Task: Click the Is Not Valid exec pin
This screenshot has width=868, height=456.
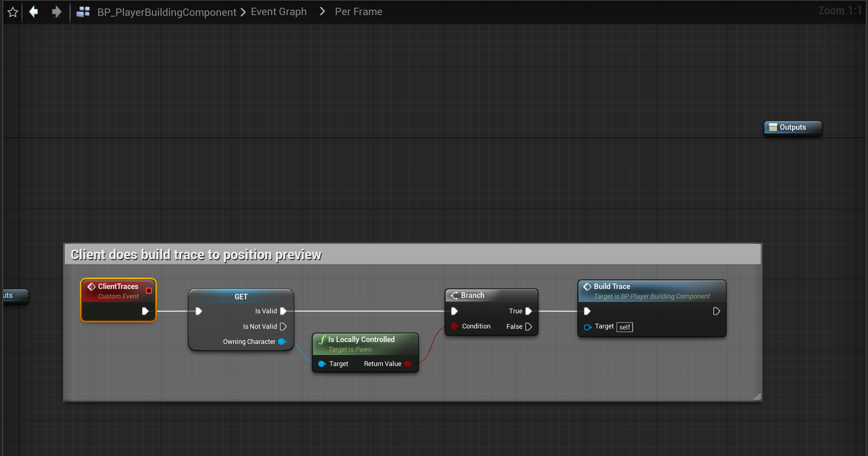Action: pos(283,327)
